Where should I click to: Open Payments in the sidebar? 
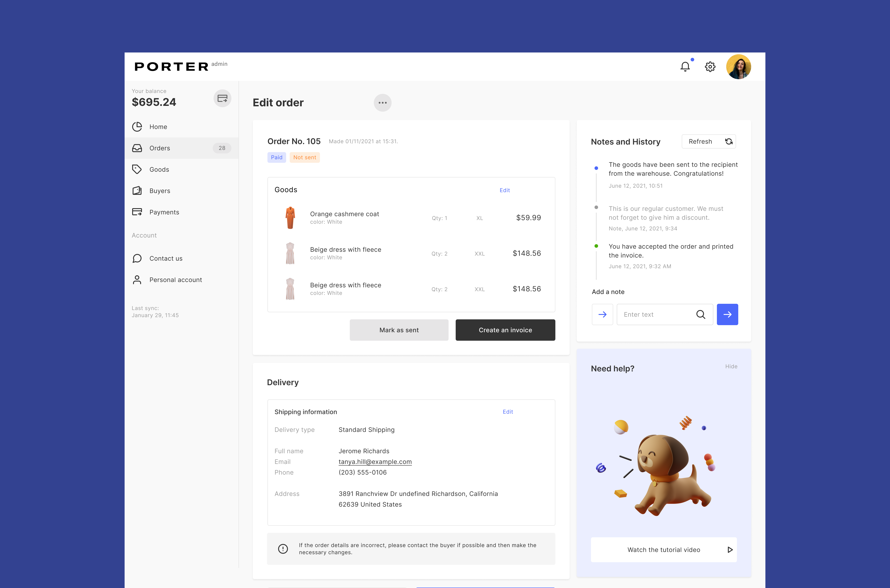pyautogui.click(x=164, y=212)
